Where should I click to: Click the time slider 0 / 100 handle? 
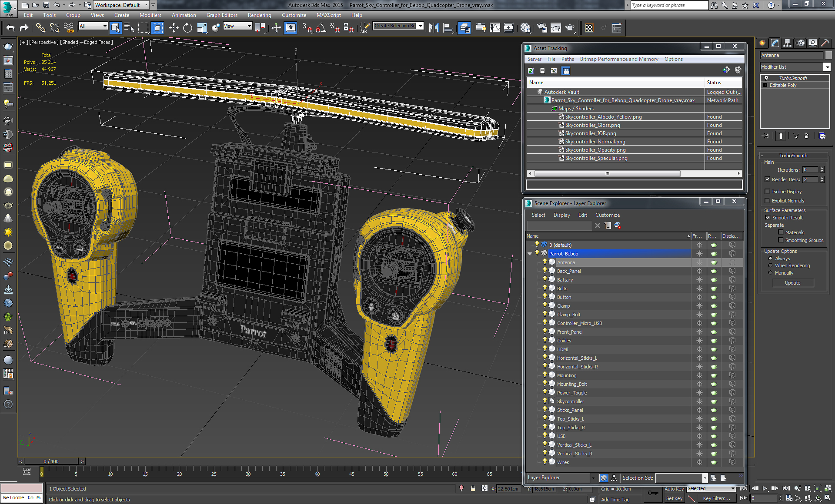(51, 461)
